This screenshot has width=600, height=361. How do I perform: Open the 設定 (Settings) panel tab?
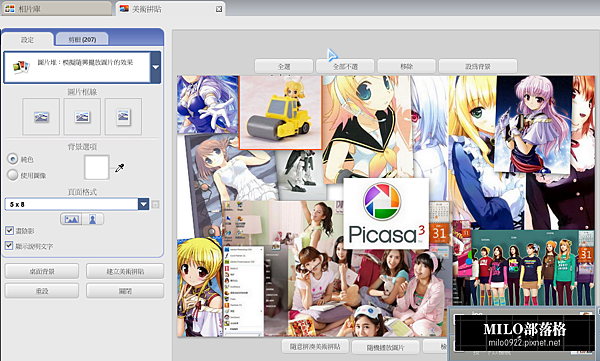pyautogui.click(x=28, y=39)
